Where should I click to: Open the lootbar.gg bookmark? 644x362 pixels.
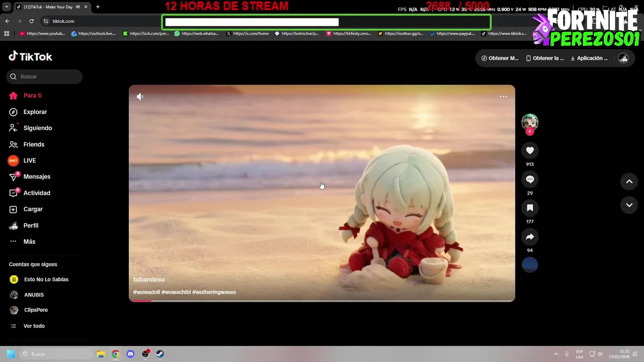click(400, 34)
